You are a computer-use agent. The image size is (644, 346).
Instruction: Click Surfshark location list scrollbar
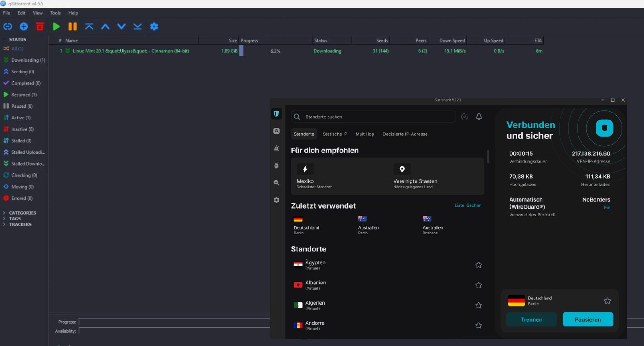coord(488,157)
